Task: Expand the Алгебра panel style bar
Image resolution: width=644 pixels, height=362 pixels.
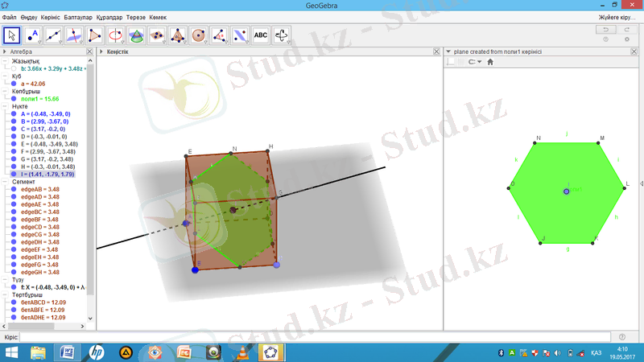Action: 5,51
